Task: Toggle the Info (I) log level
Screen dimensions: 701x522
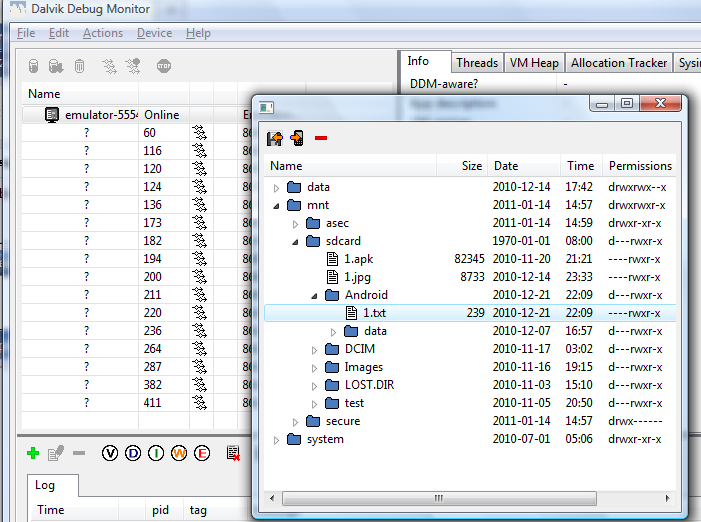Action: (156, 454)
